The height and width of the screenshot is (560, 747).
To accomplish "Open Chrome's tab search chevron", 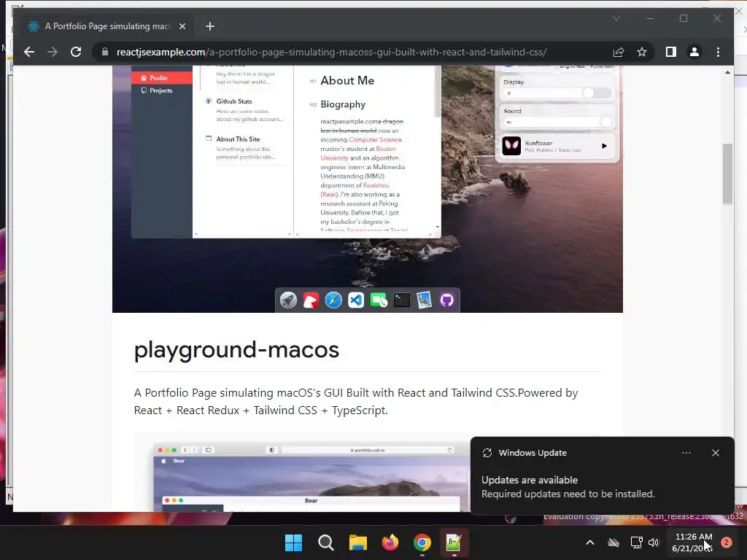I will [616, 18].
